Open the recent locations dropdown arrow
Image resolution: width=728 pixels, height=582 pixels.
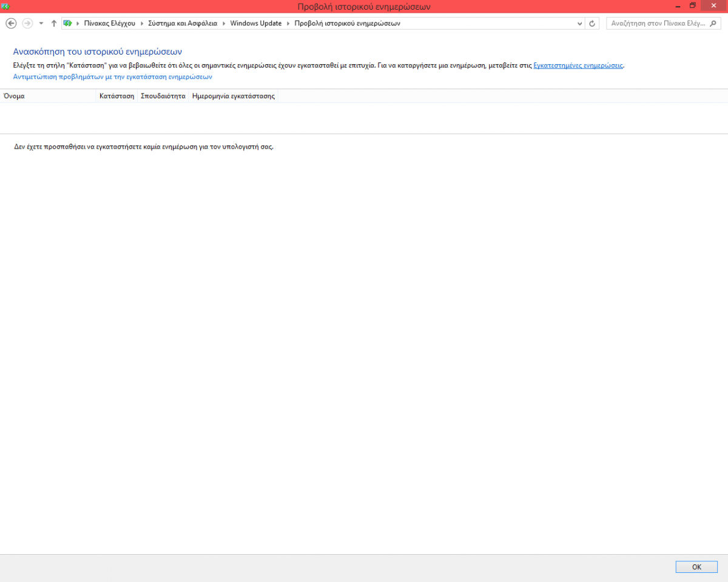click(x=41, y=23)
